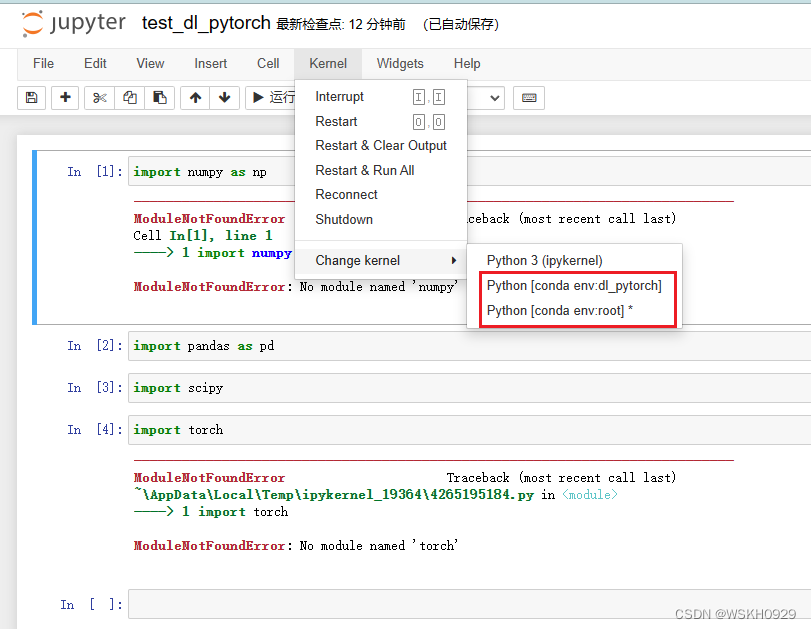This screenshot has height=629, width=811.
Task: Run the cell with 运行 button
Action: [x=271, y=97]
